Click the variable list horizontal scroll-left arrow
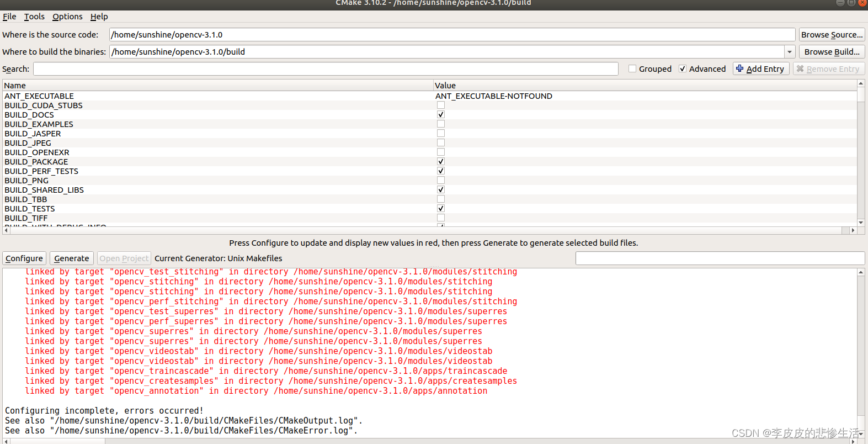 pyautogui.click(x=6, y=230)
